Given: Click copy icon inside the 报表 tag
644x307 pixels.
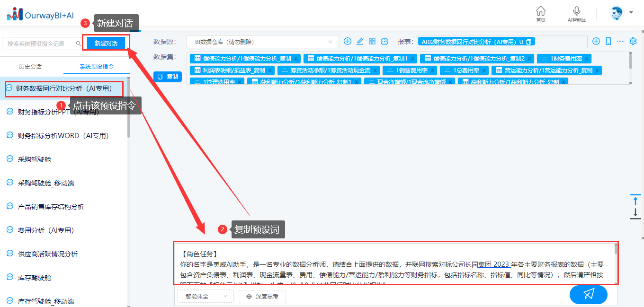Looking at the screenshot, I should pyautogui.click(x=529, y=42).
